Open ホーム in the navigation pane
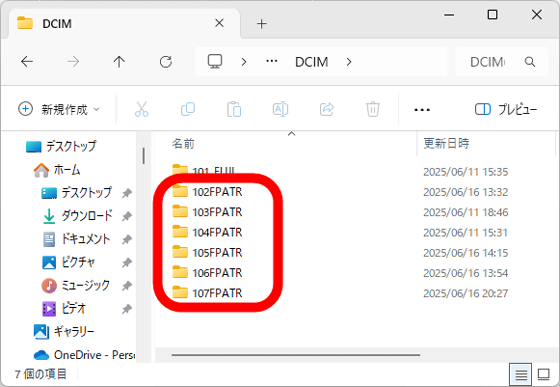The image size is (560, 387). click(56, 170)
